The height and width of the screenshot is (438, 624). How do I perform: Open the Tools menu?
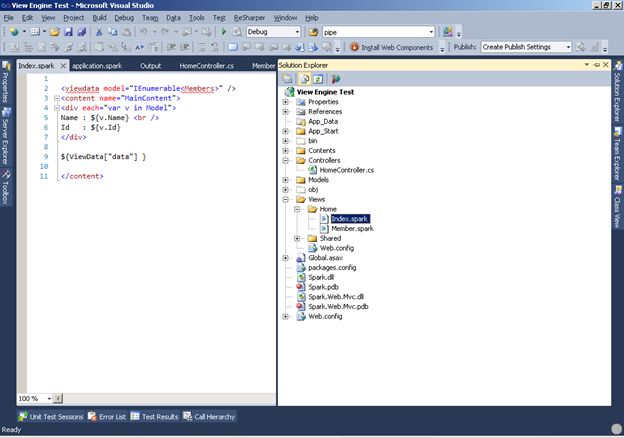click(197, 18)
